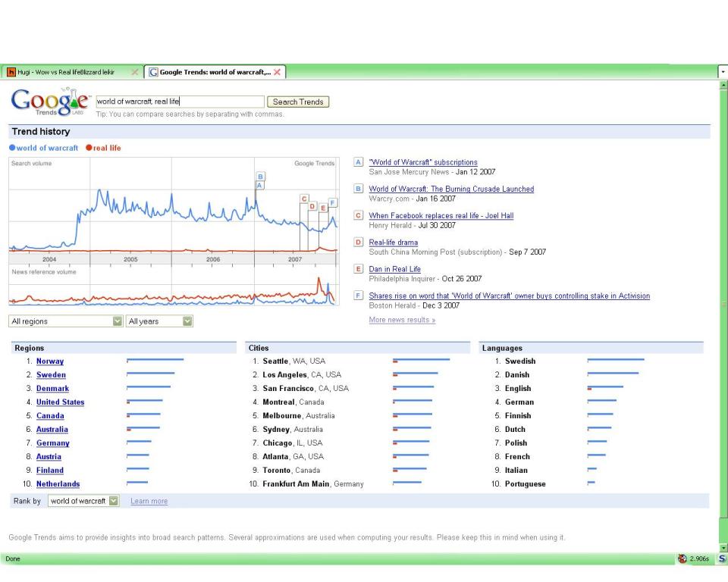728x582 pixels.
Task: Open the United States region link
Action: point(61,402)
